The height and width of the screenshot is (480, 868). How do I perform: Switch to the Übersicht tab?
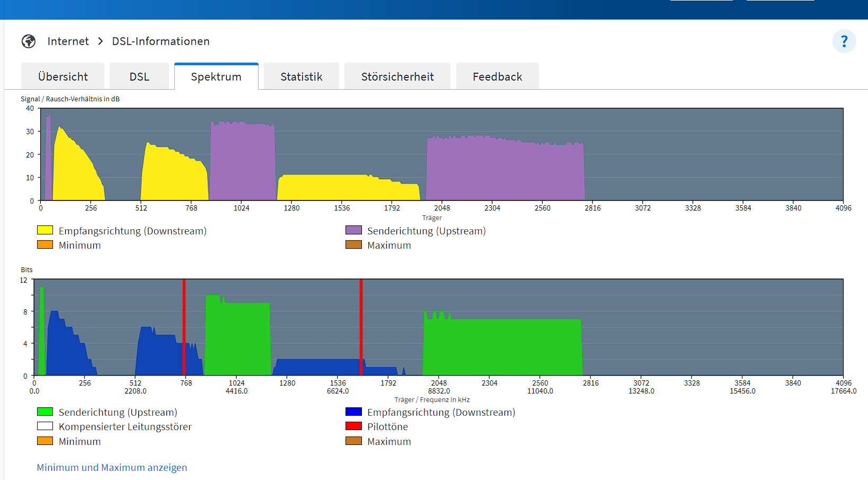click(63, 76)
